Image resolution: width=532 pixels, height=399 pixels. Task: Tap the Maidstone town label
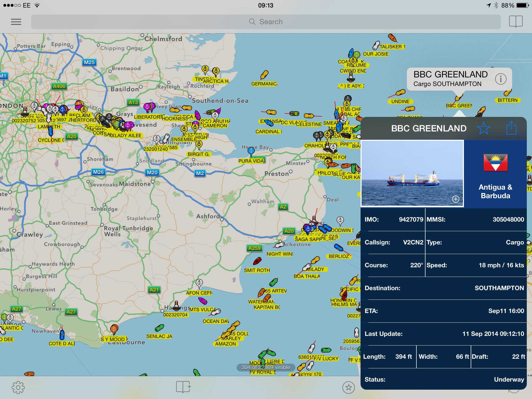click(x=135, y=184)
